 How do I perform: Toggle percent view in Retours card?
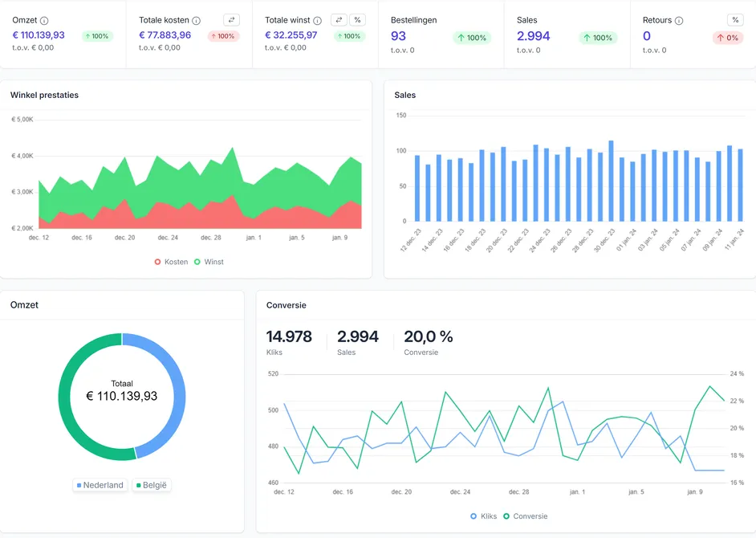click(x=735, y=20)
